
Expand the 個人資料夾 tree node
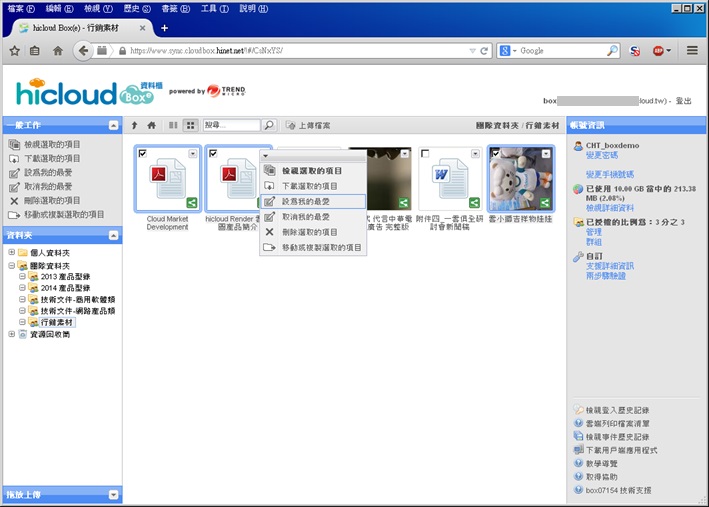click(12, 252)
